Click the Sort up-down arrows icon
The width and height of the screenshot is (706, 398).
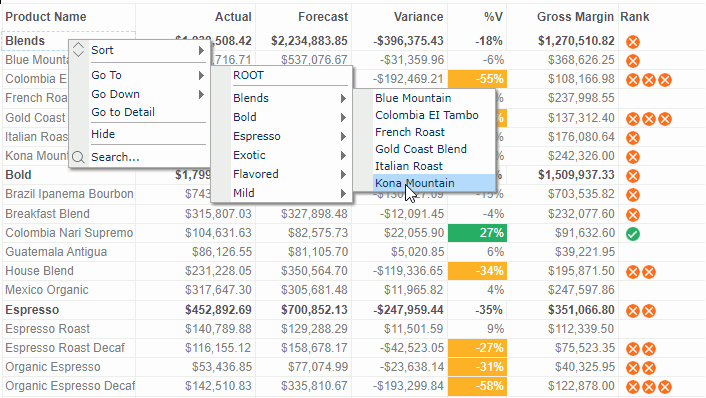78,50
